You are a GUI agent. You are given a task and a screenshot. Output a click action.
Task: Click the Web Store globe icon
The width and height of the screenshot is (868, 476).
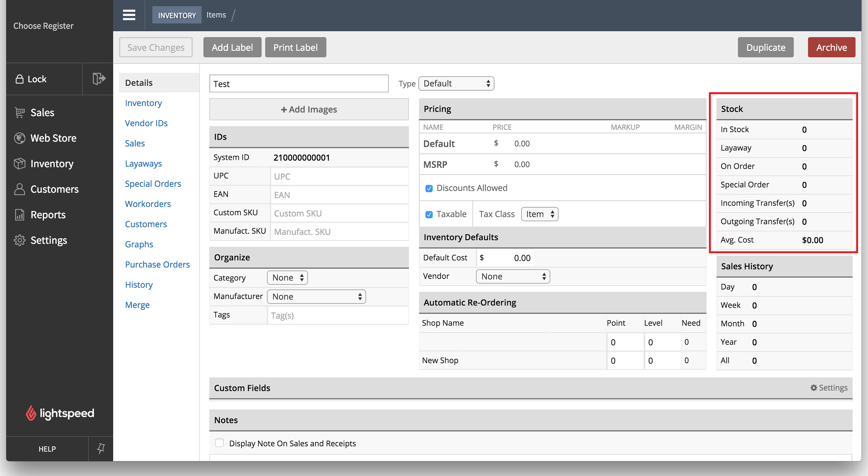20,138
